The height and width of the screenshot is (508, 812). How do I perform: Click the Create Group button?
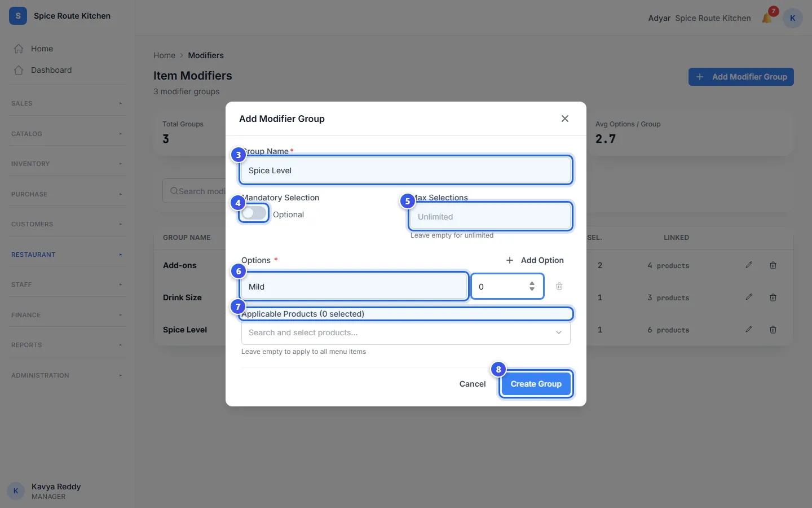(536, 384)
